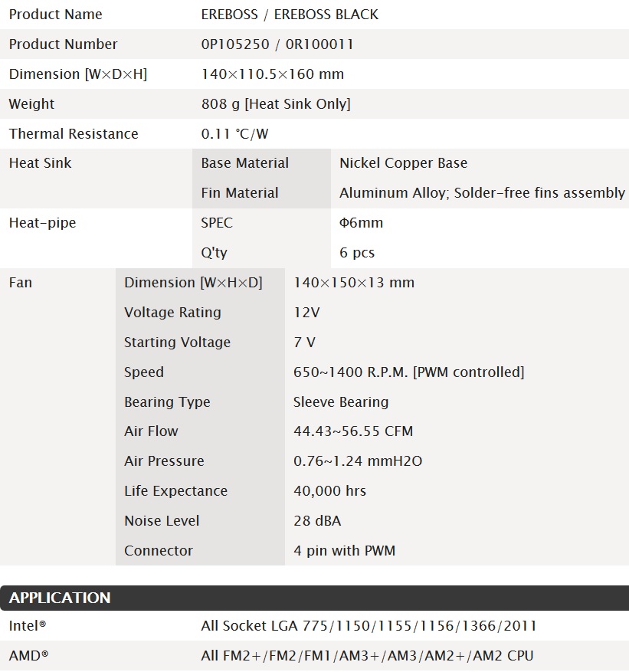Click the Φ6mm heat-pipe spec value

(x=361, y=223)
